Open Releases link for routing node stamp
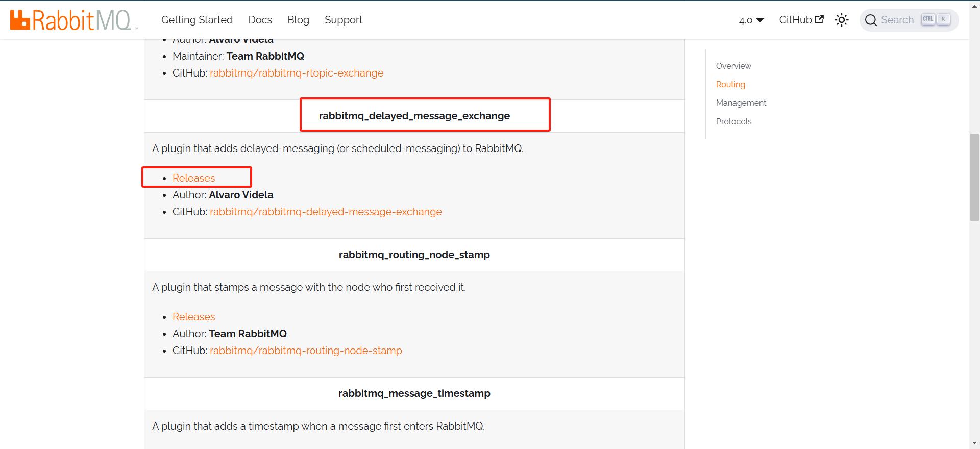The height and width of the screenshot is (449, 980). 193,317
